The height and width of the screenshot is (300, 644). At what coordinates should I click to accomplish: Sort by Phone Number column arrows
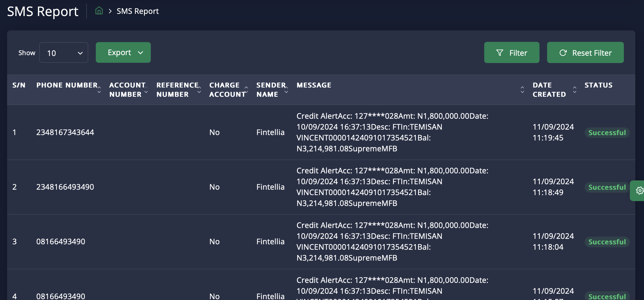pos(99,90)
